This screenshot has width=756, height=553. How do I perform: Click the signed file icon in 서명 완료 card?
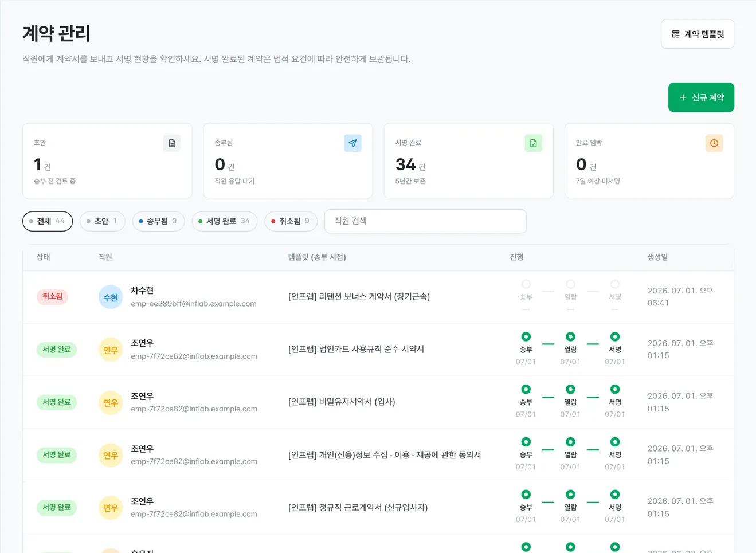(x=533, y=143)
